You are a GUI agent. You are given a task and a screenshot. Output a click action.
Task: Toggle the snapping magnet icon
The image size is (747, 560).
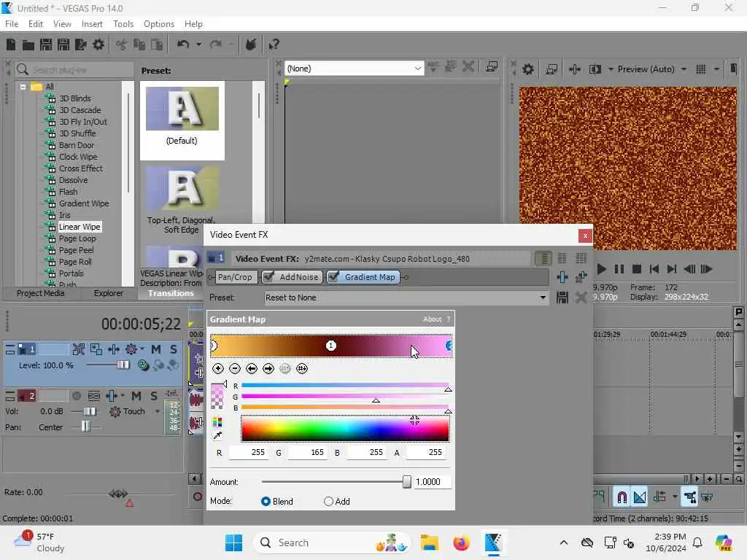tap(622, 497)
